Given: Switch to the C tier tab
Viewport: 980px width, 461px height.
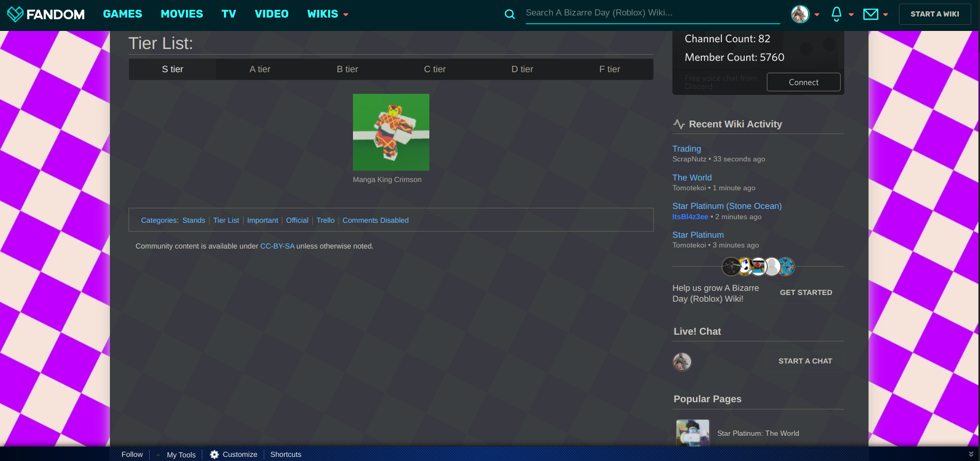Looking at the screenshot, I should click(435, 69).
